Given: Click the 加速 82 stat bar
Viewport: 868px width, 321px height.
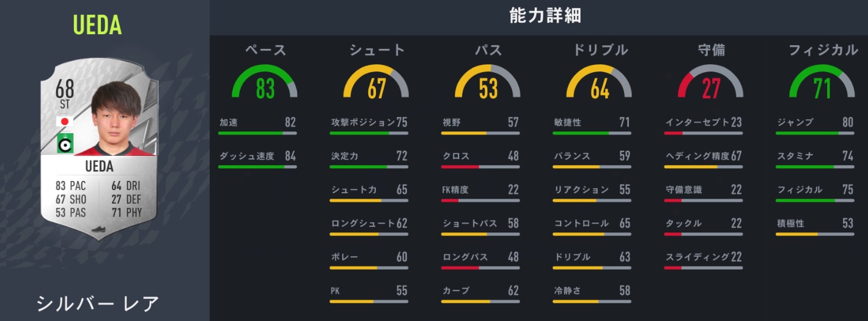Looking at the screenshot, I should (x=257, y=133).
